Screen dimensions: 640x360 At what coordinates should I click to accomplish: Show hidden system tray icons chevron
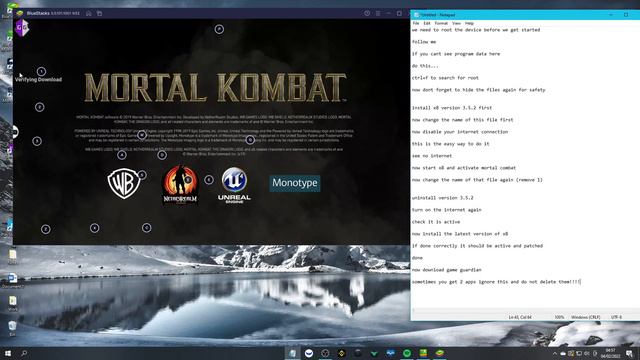point(555,353)
